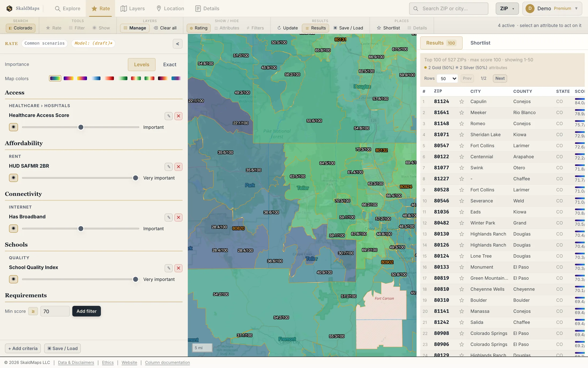Change the Min score comparison operator

click(33, 311)
